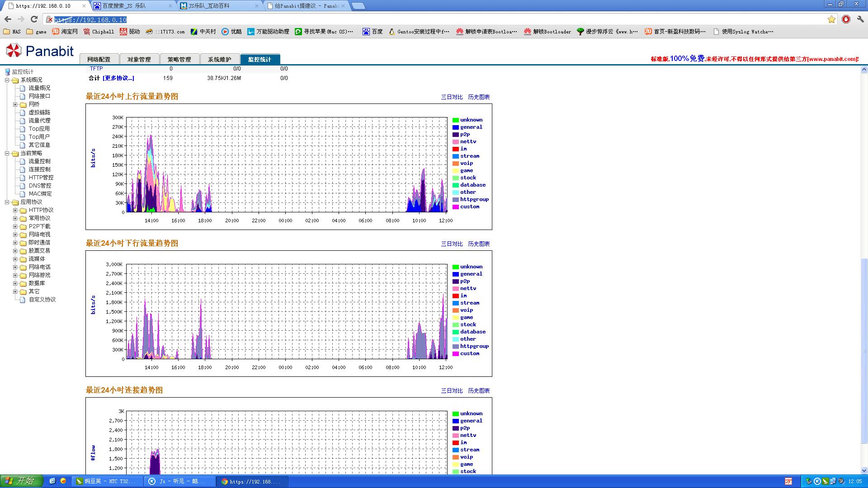Open the game bookmark folder
868x488 pixels.
pyautogui.click(x=37, y=32)
